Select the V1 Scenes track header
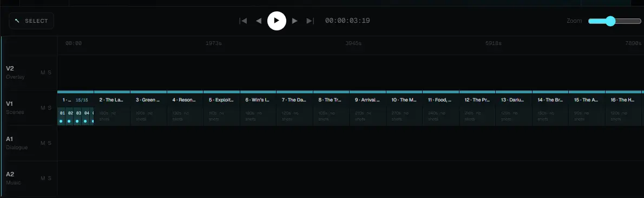The image size is (644, 198). 29,108
